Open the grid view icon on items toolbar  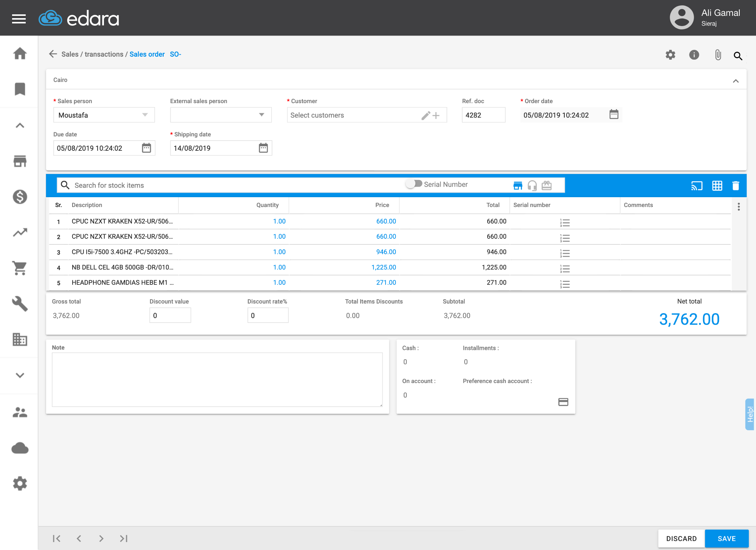[x=717, y=185]
